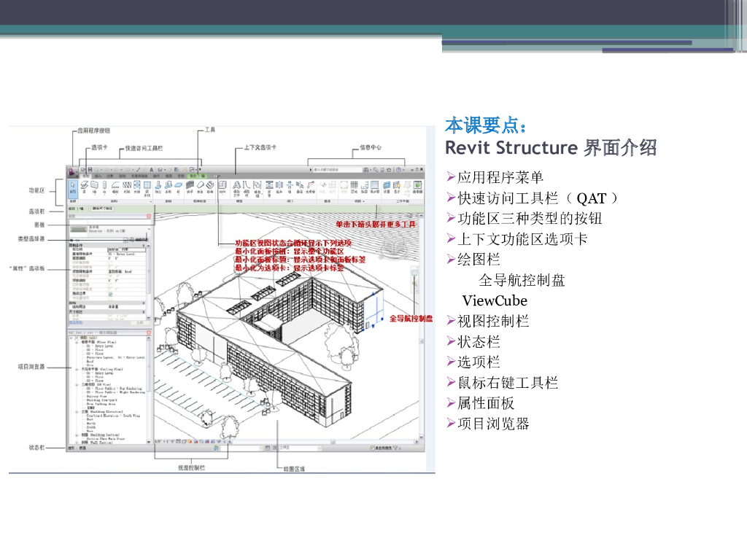Switch to the 插入 (Insert) ribbon tab
Screen dimensions: 747x560
pyautogui.click(x=98, y=176)
